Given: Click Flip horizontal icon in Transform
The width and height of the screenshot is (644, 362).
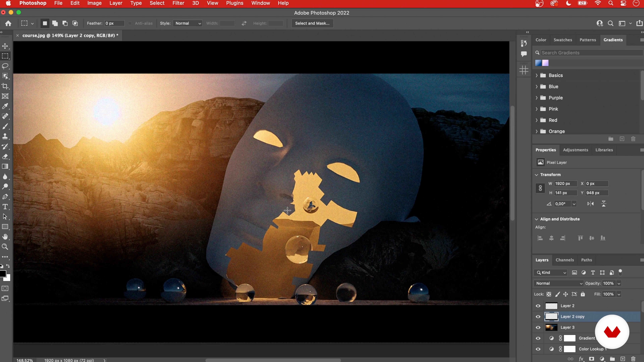Looking at the screenshot, I should [591, 204].
